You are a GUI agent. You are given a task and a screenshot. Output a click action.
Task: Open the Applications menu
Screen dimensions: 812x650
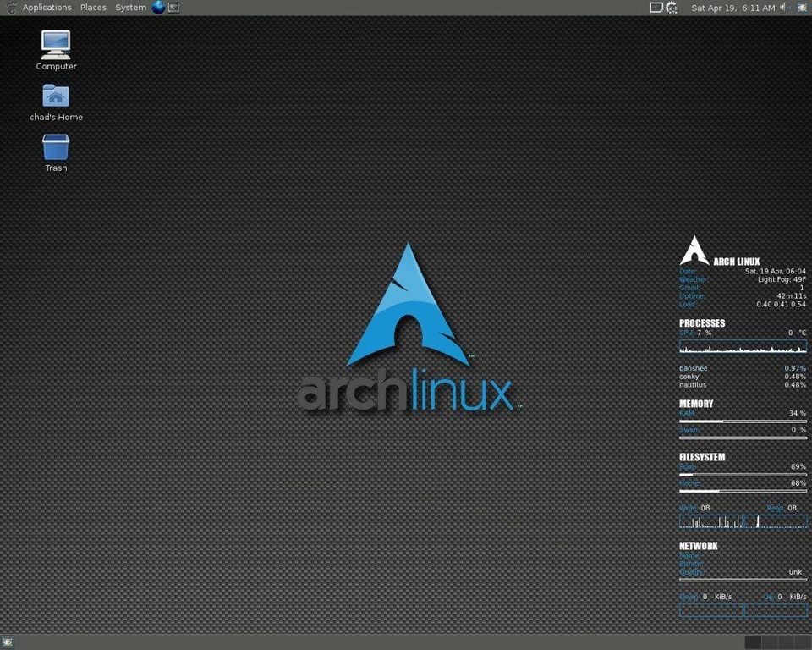coord(47,8)
